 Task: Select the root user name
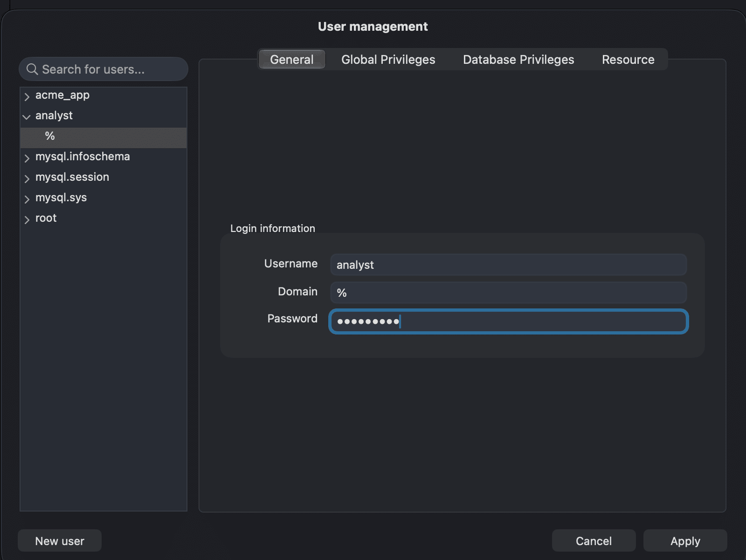tap(46, 218)
